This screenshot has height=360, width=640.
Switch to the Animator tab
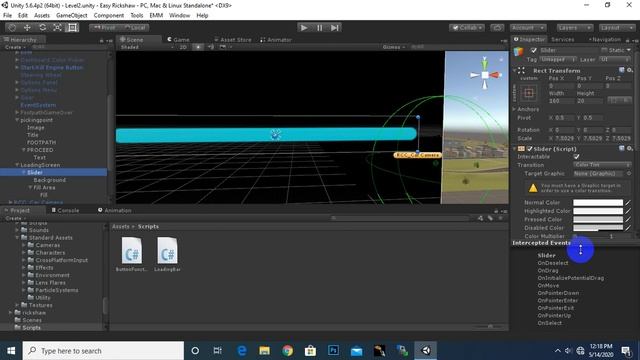[x=276, y=40]
